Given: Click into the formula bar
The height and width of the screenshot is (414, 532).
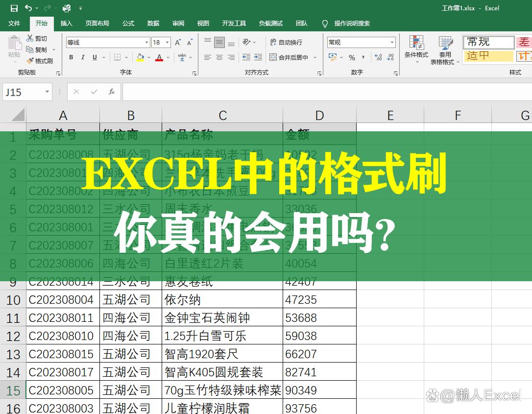Looking at the screenshot, I should click(x=327, y=92).
